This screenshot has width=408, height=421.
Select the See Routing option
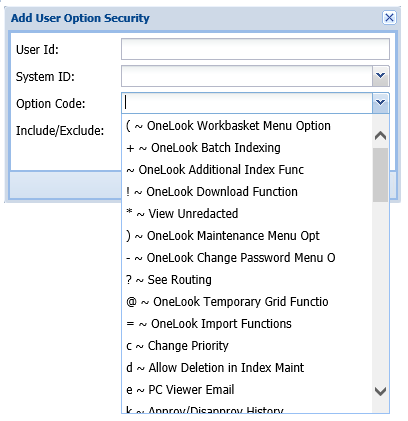(x=247, y=280)
